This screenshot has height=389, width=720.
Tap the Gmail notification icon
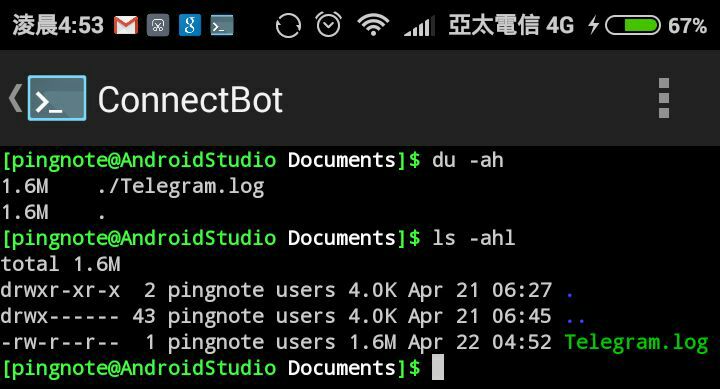coord(126,25)
